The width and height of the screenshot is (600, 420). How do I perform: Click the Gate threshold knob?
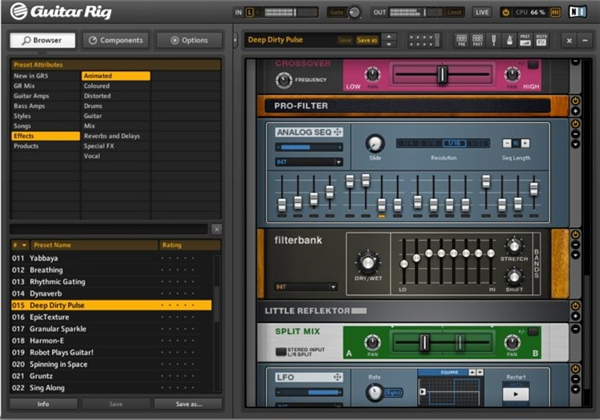[x=355, y=13]
